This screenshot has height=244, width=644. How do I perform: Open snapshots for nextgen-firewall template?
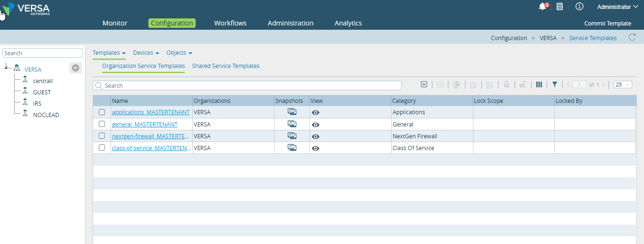(x=292, y=135)
